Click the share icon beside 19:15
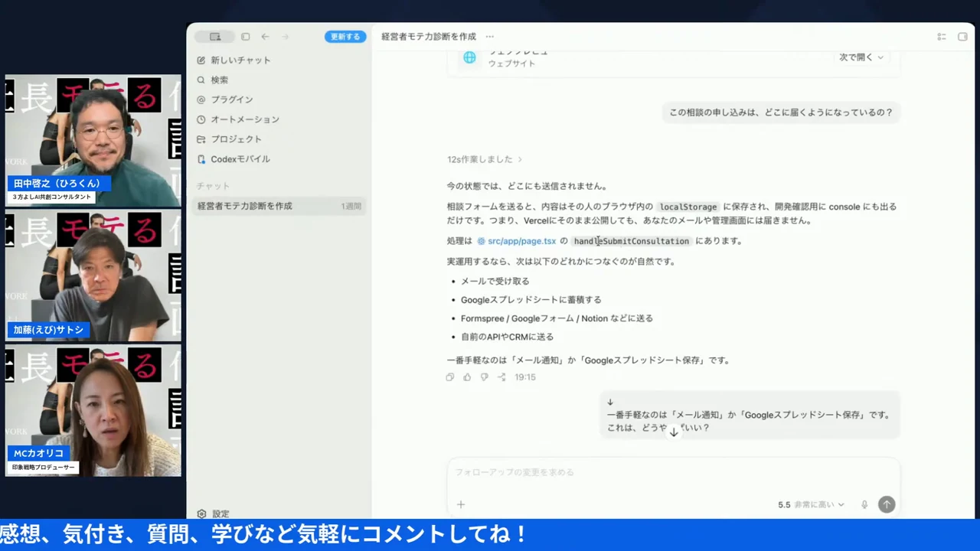 coord(501,377)
